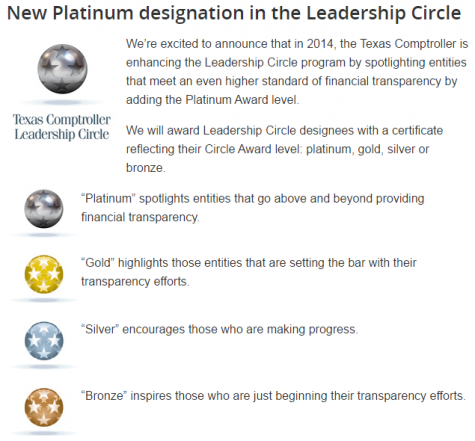The image size is (475, 441).
Task: Click the 'Silver' encourages those making progress text
Action: pos(219,329)
